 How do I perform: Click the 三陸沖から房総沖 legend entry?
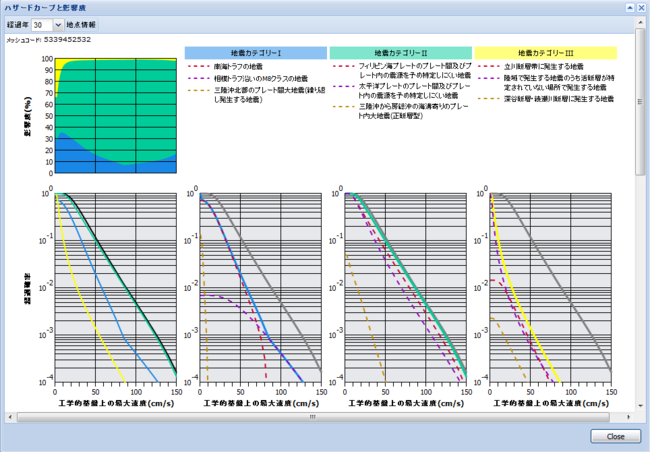(x=400, y=111)
